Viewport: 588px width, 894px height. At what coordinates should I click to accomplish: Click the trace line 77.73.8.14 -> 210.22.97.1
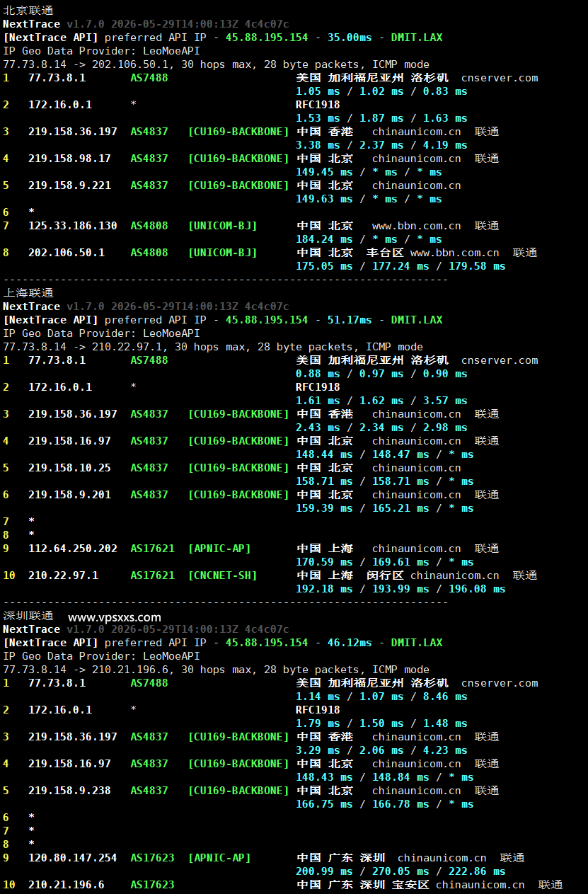pyautogui.click(x=213, y=347)
